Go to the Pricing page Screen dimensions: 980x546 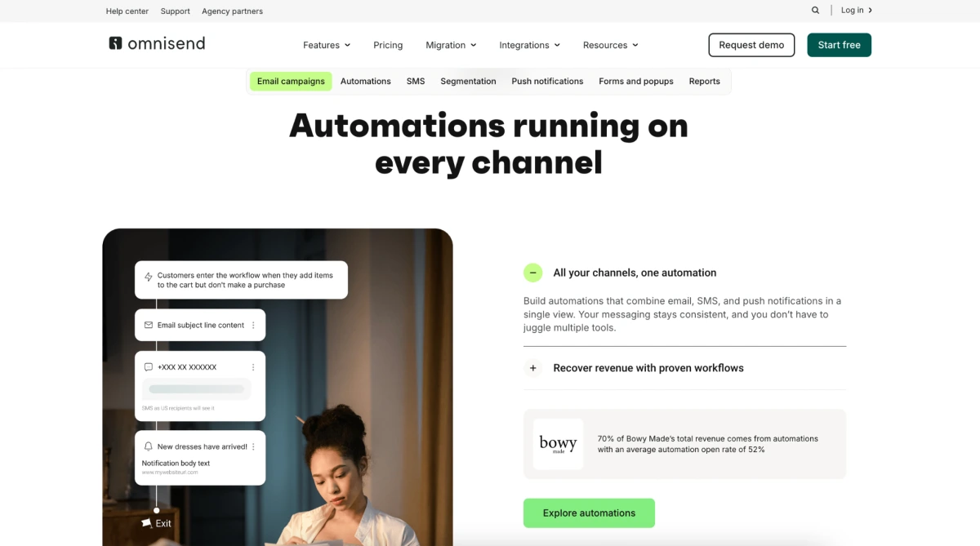tap(388, 45)
